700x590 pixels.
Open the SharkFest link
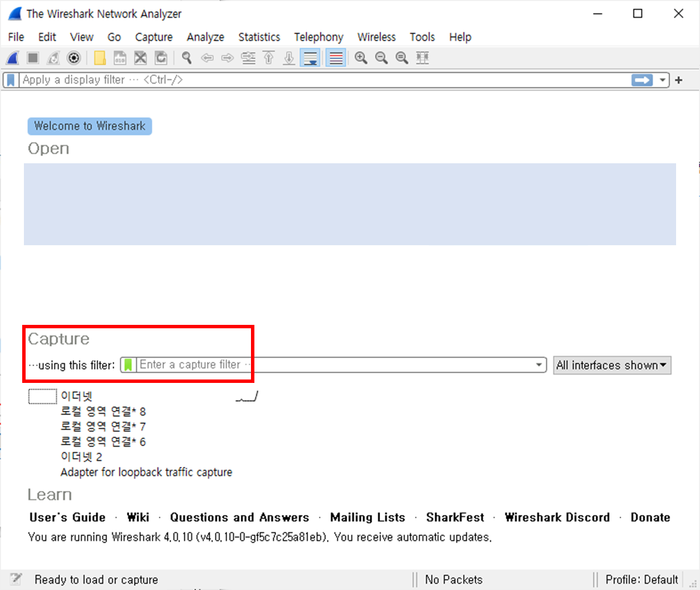(455, 517)
